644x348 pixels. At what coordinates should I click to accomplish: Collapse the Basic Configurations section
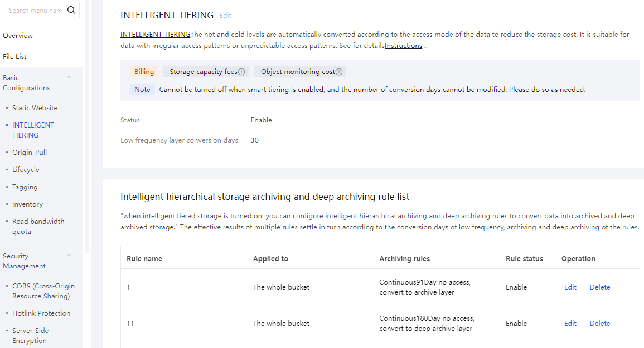[x=69, y=78]
